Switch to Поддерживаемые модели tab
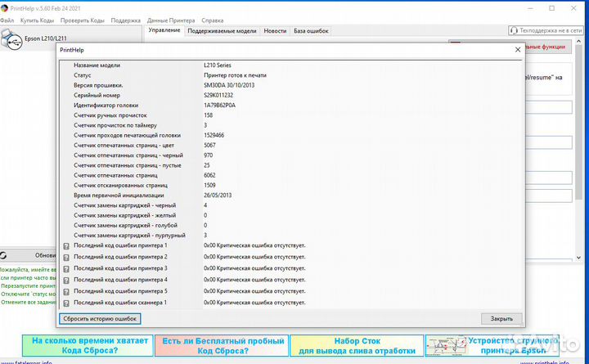The image size is (589, 364). [222, 31]
